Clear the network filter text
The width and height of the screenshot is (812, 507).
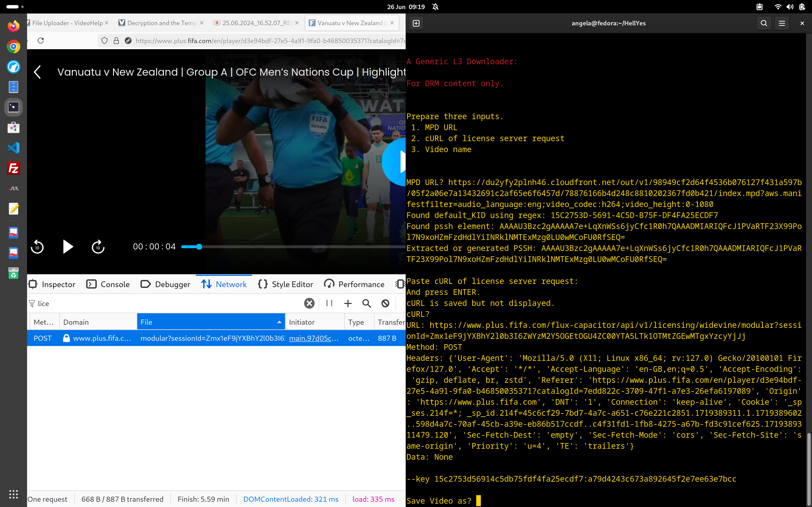(309, 303)
